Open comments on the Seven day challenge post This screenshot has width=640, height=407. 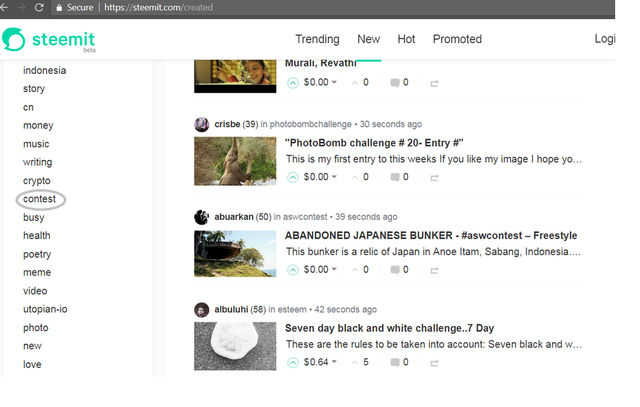click(x=399, y=363)
